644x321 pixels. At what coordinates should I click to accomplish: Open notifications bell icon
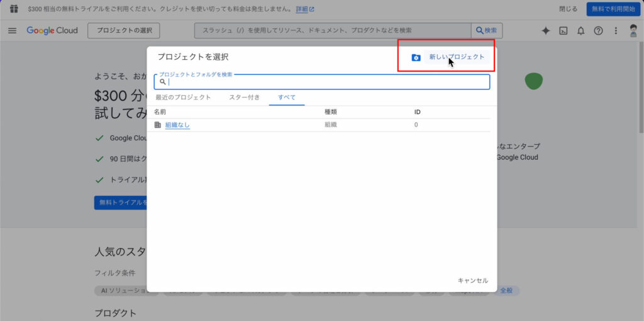[x=580, y=31]
